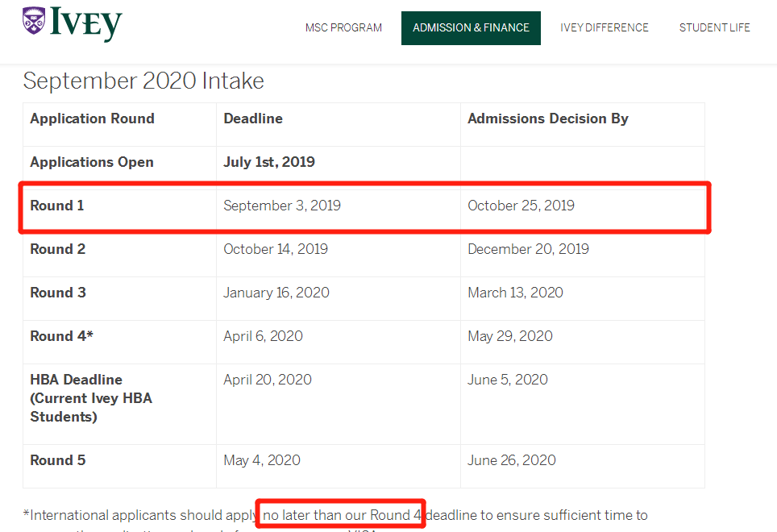This screenshot has width=777, height=532.
Task: Click the 'Round 4*' row label
Action: tap(61, 336)
